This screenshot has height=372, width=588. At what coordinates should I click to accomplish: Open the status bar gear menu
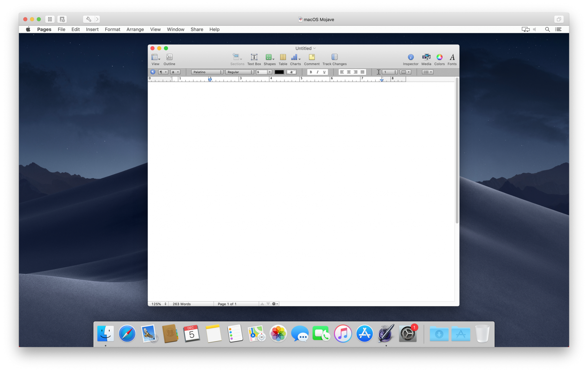pyautogui.click(x=275, y=304)
